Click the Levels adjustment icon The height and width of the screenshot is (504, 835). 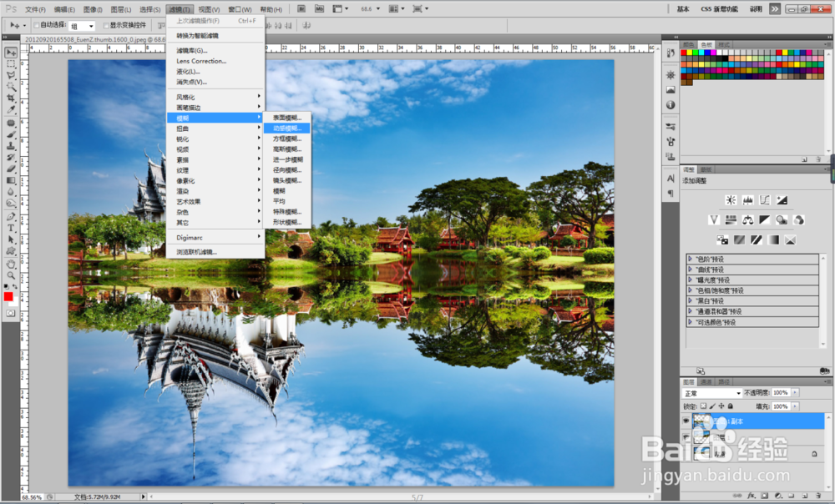tap(747, 200)
